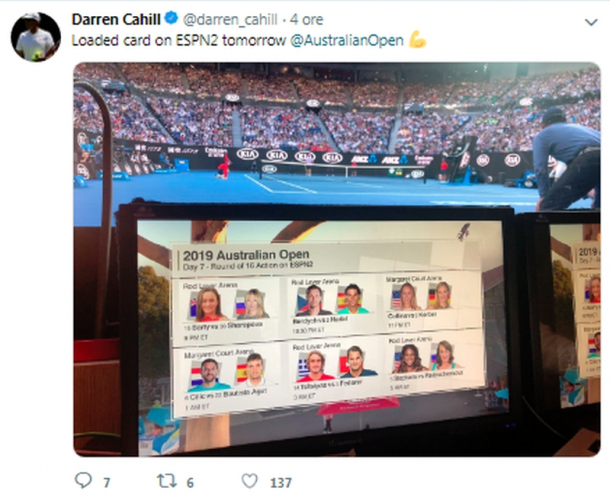Click the Barty vs Sharapova match card
The height and width of the screenshot is (497, 610).
[x=226, y=311]
